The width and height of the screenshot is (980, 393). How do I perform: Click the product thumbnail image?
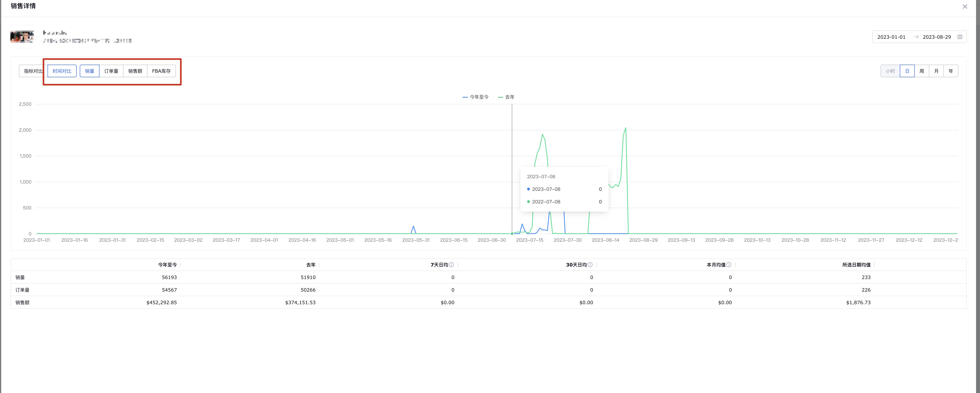pyautogui.click(x=22, y=37)
